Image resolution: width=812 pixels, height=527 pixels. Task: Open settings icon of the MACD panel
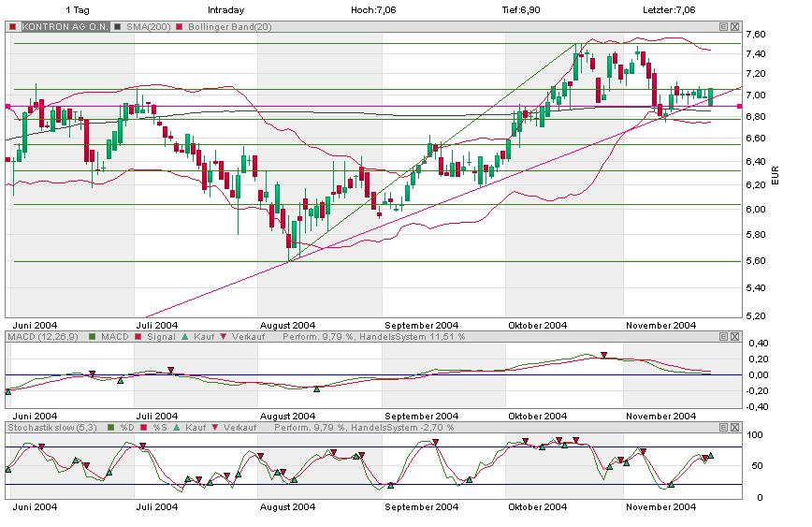724,335
